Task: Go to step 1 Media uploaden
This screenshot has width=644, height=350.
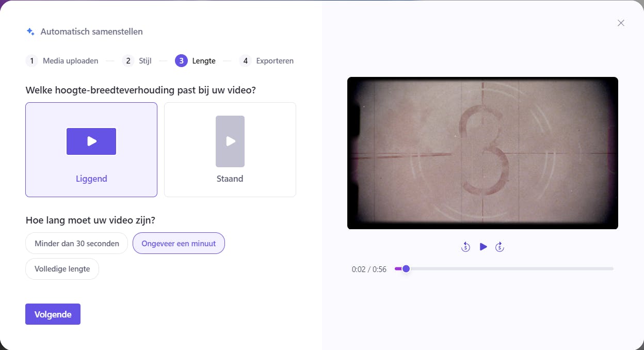Action: [62, 61]
